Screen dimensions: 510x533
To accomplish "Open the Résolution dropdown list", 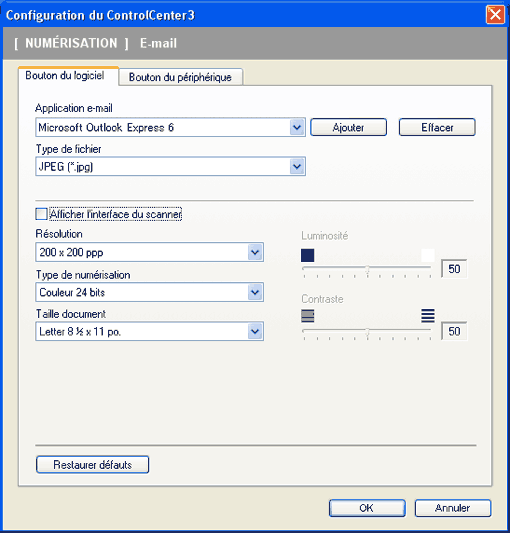I will 255,252.
